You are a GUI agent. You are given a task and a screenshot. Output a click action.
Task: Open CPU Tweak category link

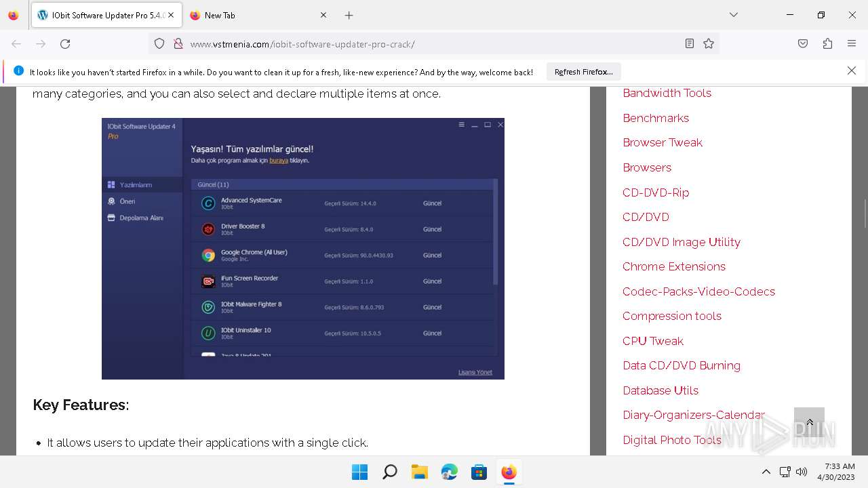tap(653, 341)
